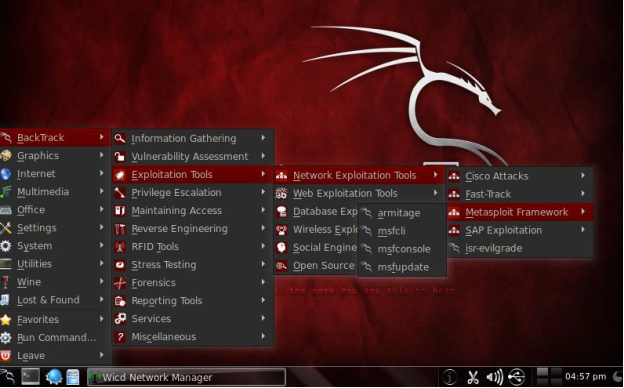The image size is (624, 388).
Task: Open the Cisco Attacks submenu
Action: click(x=519, y=176)
